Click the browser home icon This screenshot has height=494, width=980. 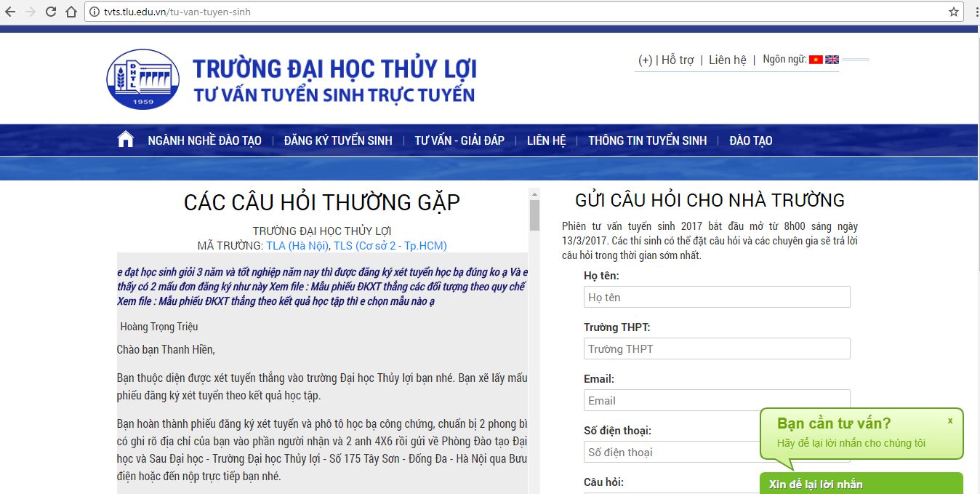[x=71, y=12]
